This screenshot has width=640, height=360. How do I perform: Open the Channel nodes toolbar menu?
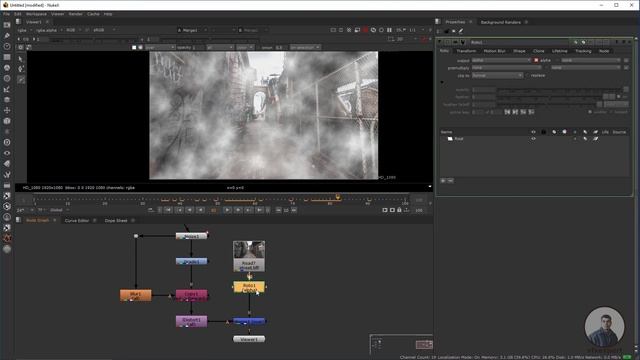pyautogui.click(x=7, y=57)
